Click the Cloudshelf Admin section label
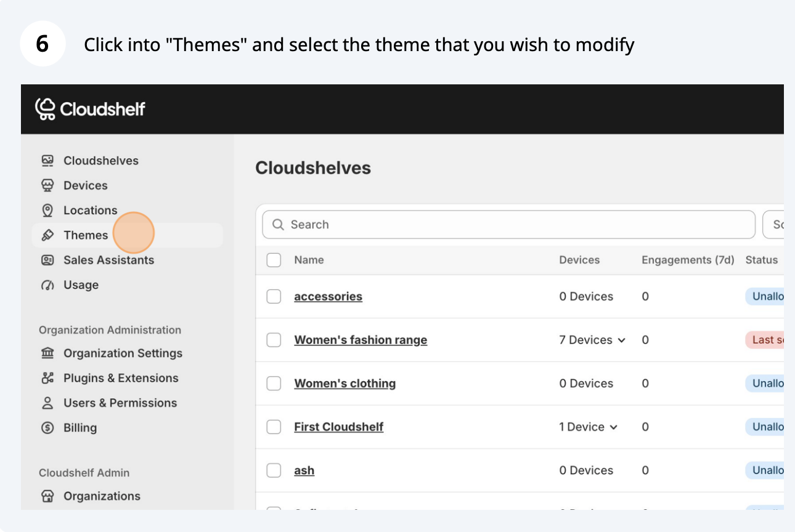Image resolution: width=795 pixels, height=532 pixels. click(x=84, y=473)
